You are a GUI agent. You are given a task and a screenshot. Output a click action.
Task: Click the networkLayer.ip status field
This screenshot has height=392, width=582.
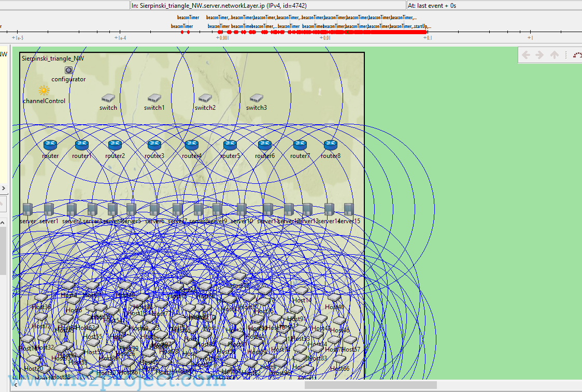point(268,6)
